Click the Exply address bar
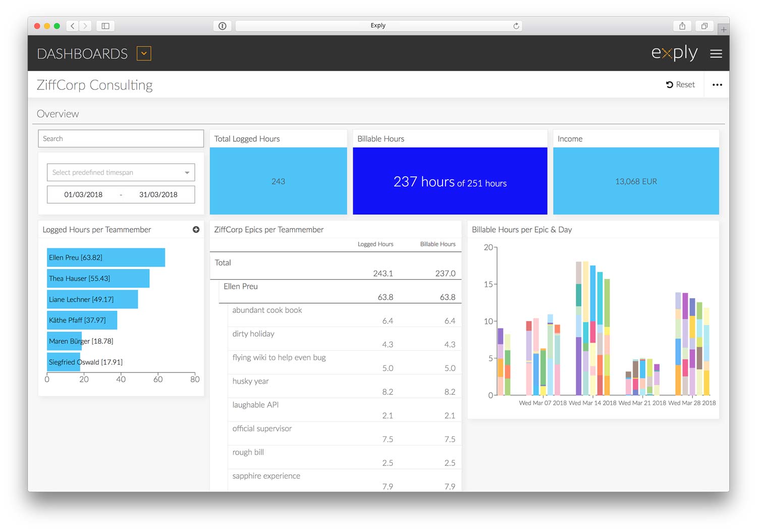This screenshot has width=757, height=532. pos(379,26)
